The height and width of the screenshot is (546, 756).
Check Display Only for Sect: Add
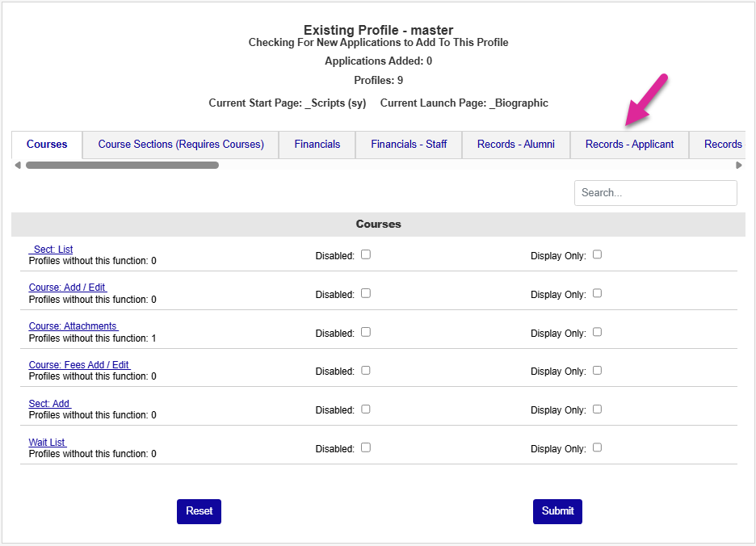coord(598,409)
